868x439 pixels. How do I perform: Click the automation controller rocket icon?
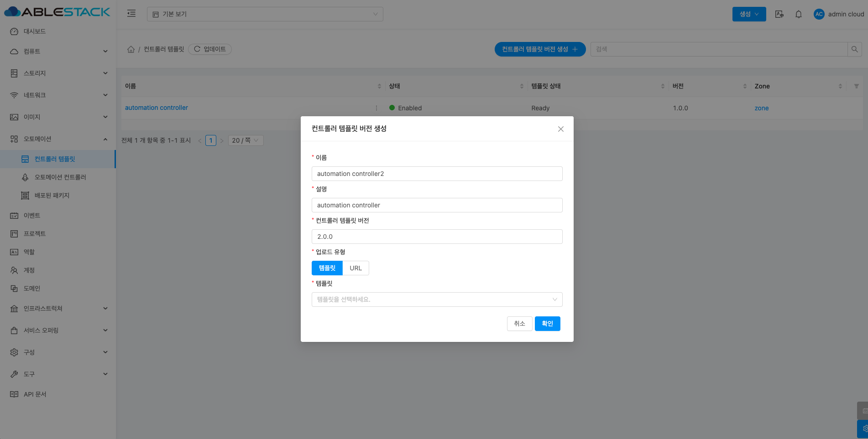(x=25, y=177)
